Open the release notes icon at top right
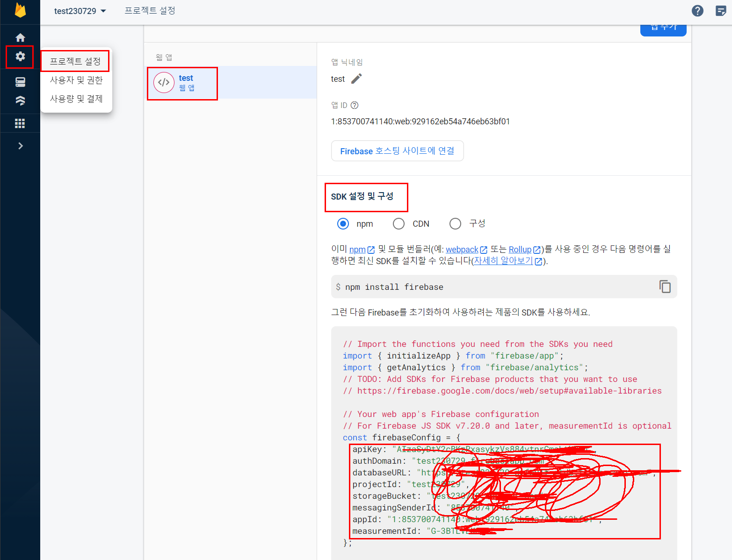The width and height of the screenshot is (732, 560). pos(721,11)
